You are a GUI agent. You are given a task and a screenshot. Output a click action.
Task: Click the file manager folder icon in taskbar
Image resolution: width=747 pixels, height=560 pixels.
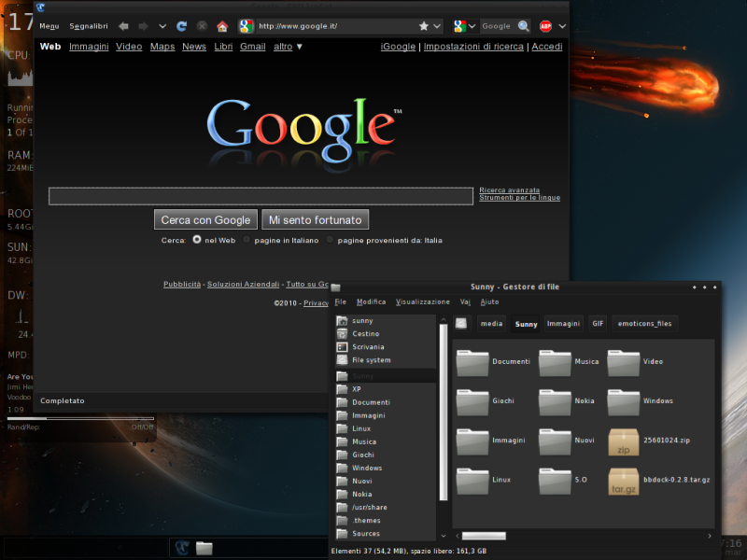pos(204,548)
